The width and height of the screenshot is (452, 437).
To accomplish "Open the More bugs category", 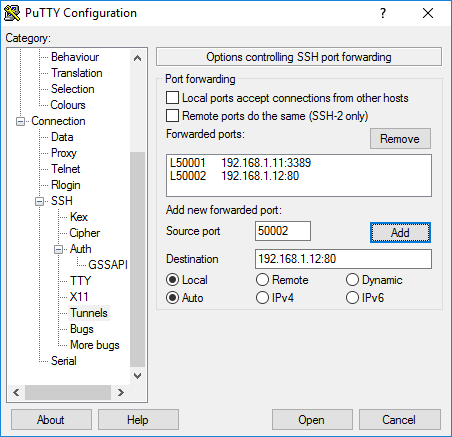I will click(95, 345).
